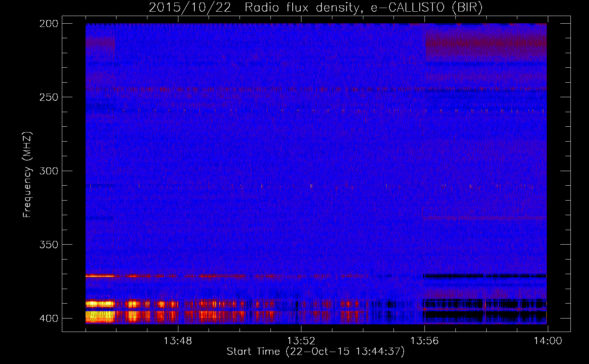Select the "Frequency (MHZ)" y-axis label
This screenshot has width=589, height=364.
pyautogui.click(x=27, y=174)
